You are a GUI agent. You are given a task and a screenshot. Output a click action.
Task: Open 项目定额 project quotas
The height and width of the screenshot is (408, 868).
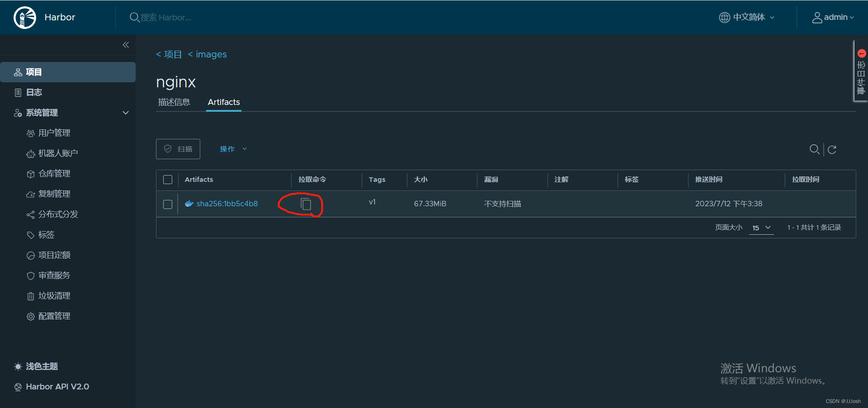coord(54,255)
